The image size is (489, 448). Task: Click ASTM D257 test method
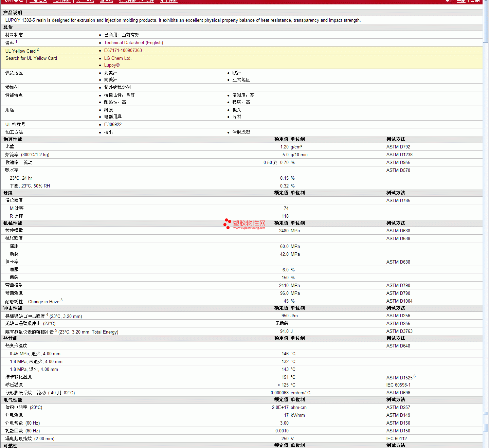pos(398,408)
